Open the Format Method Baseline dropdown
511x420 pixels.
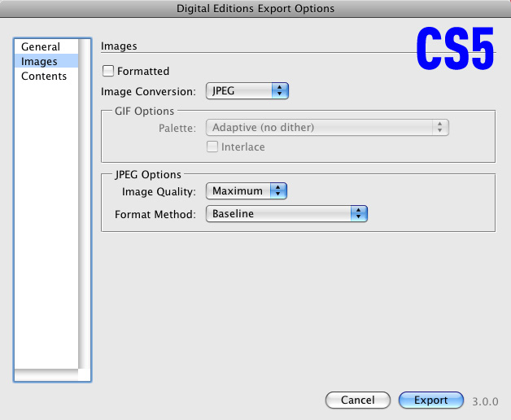point(286,213)
